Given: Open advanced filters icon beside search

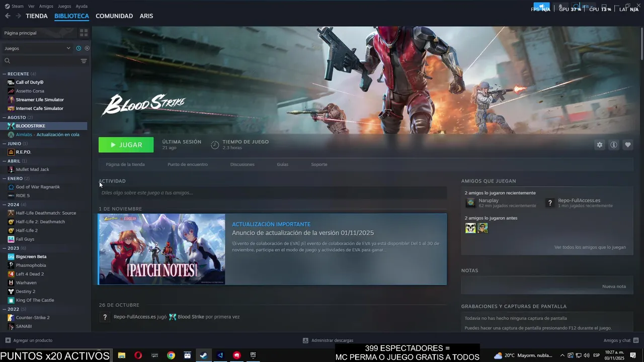Looking at the screenshot, I should click(84, 61).
